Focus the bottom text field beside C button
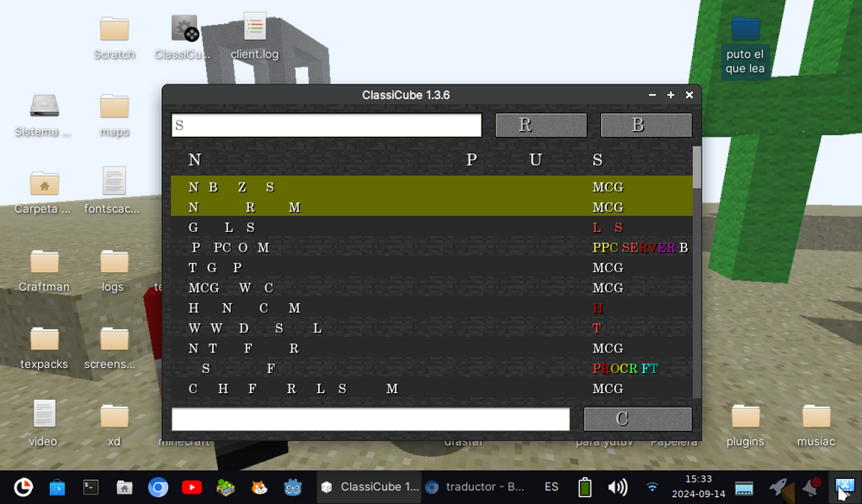The image size is (862, 504). 371,420
